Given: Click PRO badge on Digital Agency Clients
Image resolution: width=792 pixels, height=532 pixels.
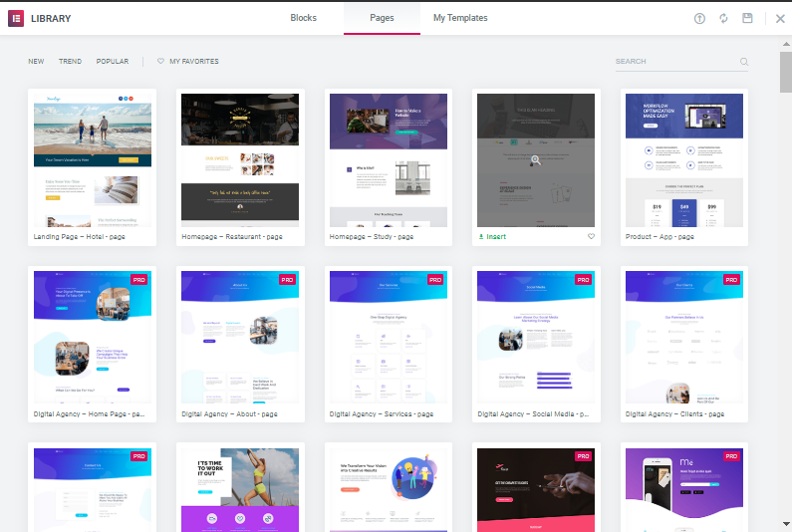Looking at the screenshot, I should coord(731,279).
